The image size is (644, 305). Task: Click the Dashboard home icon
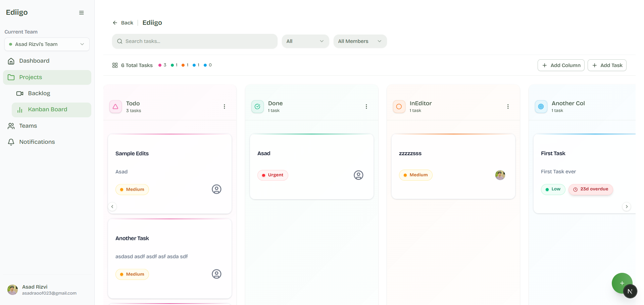(11, 61)
